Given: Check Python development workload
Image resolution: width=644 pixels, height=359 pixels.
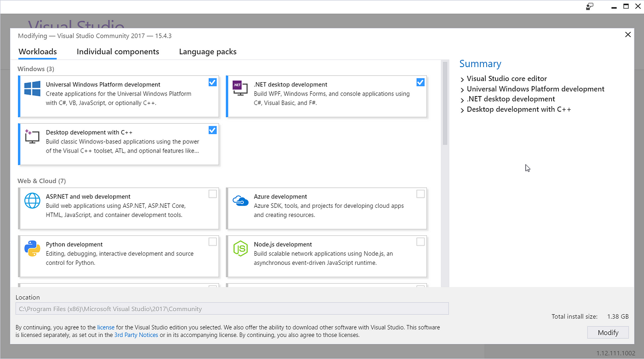Looking at the screenshot, I should (x=213, y=242).
